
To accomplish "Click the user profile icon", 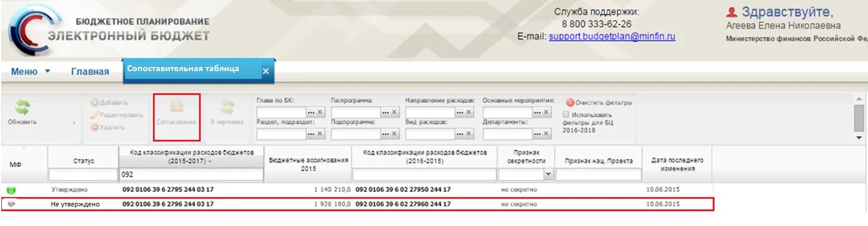I will [x=731, y=12].
